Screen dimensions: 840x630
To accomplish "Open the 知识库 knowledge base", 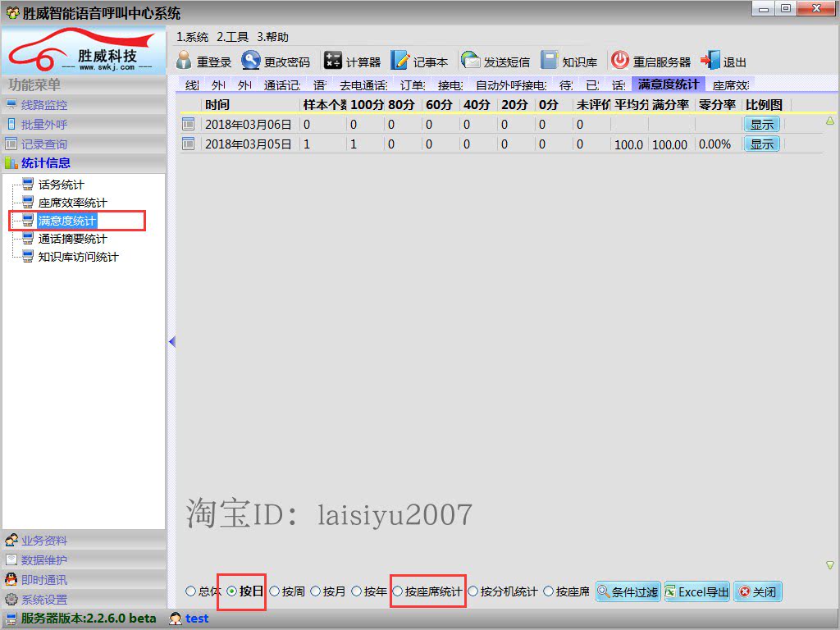I will click(x=568, y=62).
